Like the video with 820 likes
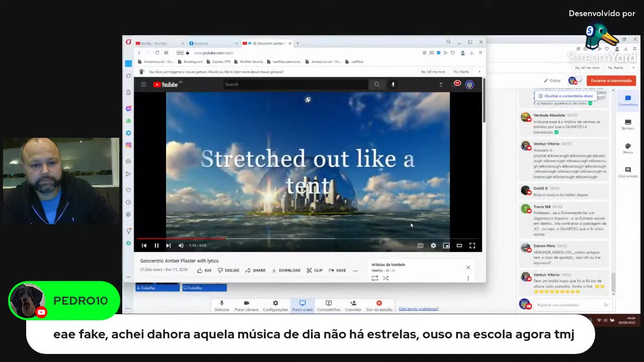Viewport: 644px width, 362px height. (x=204, y=270)
